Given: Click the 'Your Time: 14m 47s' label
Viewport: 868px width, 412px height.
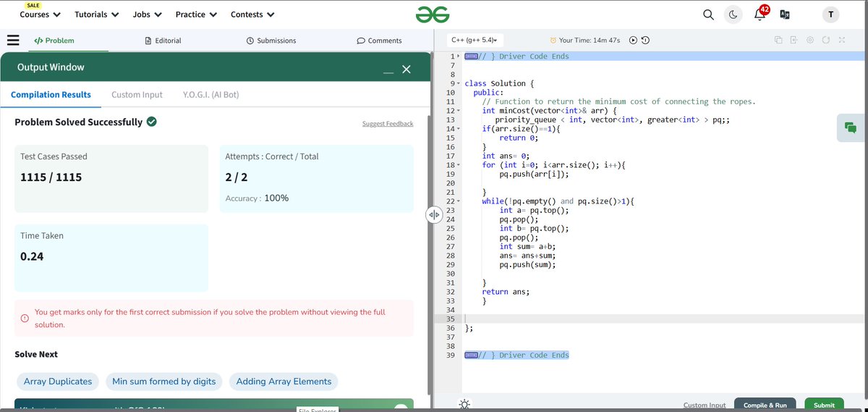Looking at the screenshot, I should [589, 41].
